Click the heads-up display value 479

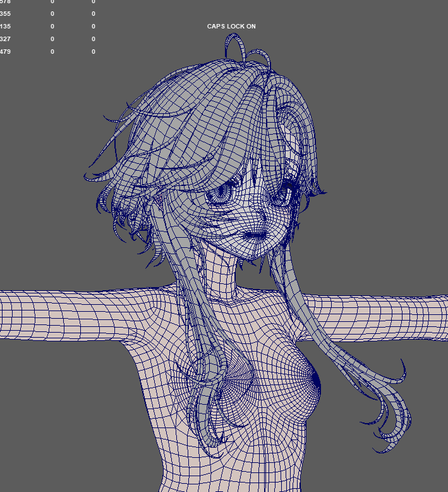pos(5,51)
